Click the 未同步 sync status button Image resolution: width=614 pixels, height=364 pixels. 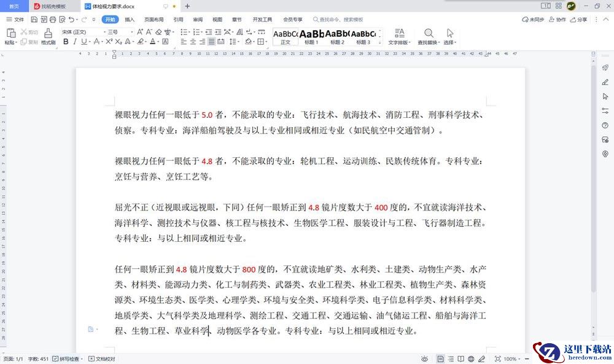[x=533, y=19]
